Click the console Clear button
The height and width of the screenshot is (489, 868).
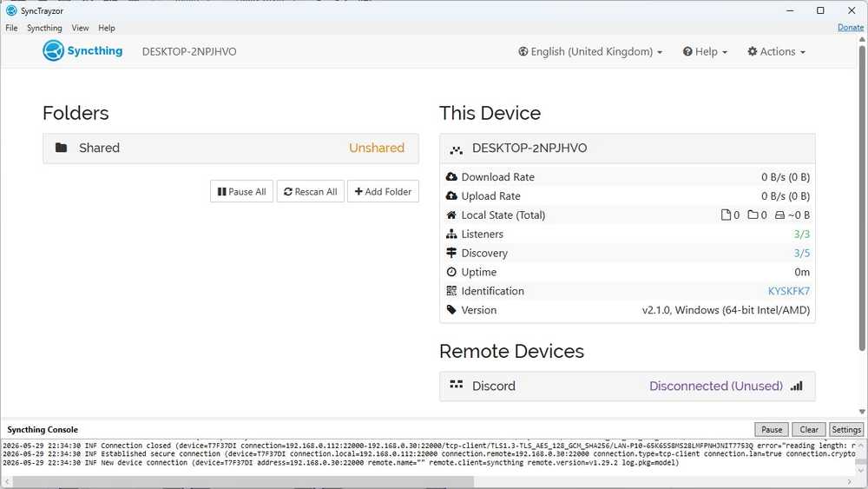tap(809, 429)
